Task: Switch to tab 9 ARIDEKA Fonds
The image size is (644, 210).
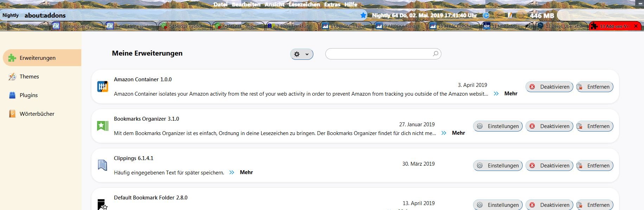Action: [399, 26]
